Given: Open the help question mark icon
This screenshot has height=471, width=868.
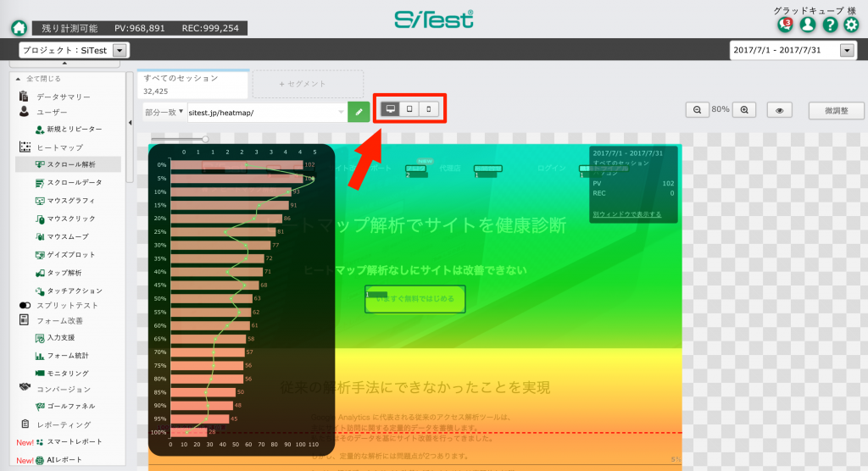Looking at the screenshot, I should tap(830, 25).
